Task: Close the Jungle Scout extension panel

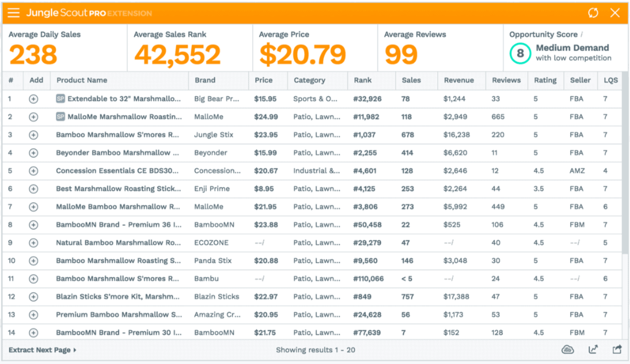Action: [615, 13]
